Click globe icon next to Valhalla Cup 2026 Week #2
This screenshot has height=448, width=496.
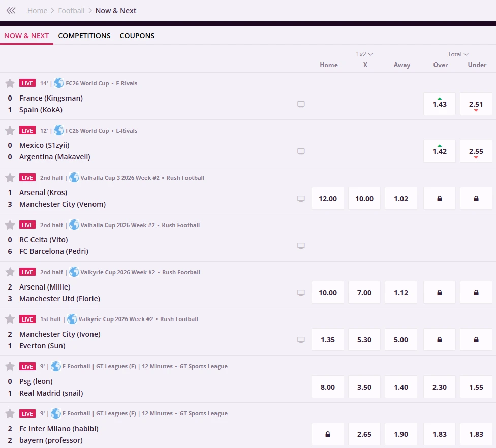[74, 225]
